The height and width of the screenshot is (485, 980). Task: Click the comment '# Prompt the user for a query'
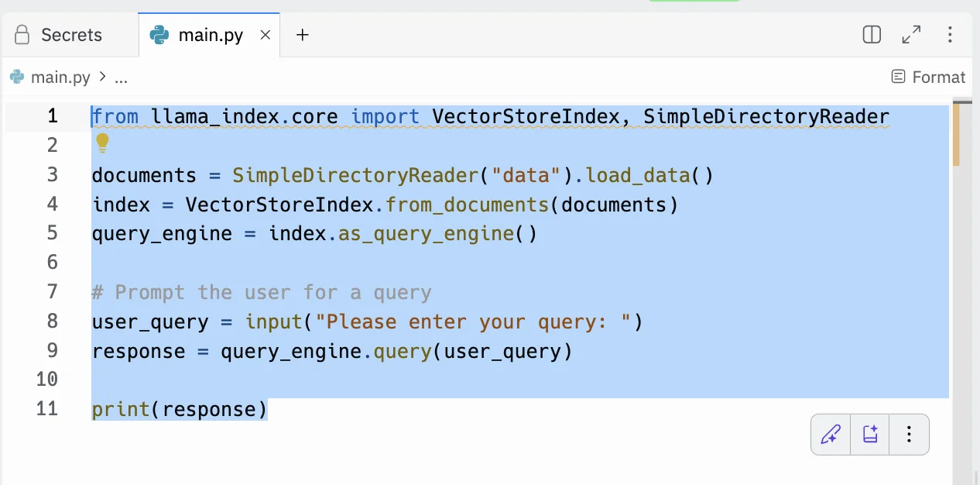262,293
